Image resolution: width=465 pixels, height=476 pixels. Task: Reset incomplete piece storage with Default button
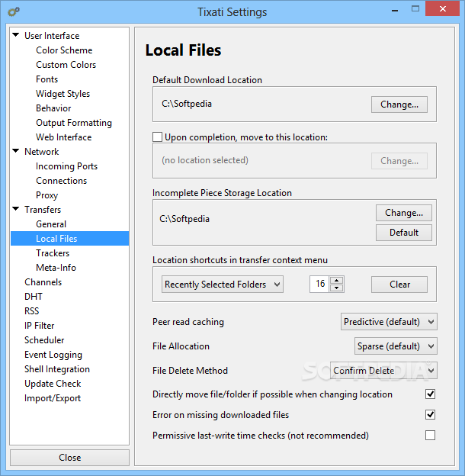point(404,233)
